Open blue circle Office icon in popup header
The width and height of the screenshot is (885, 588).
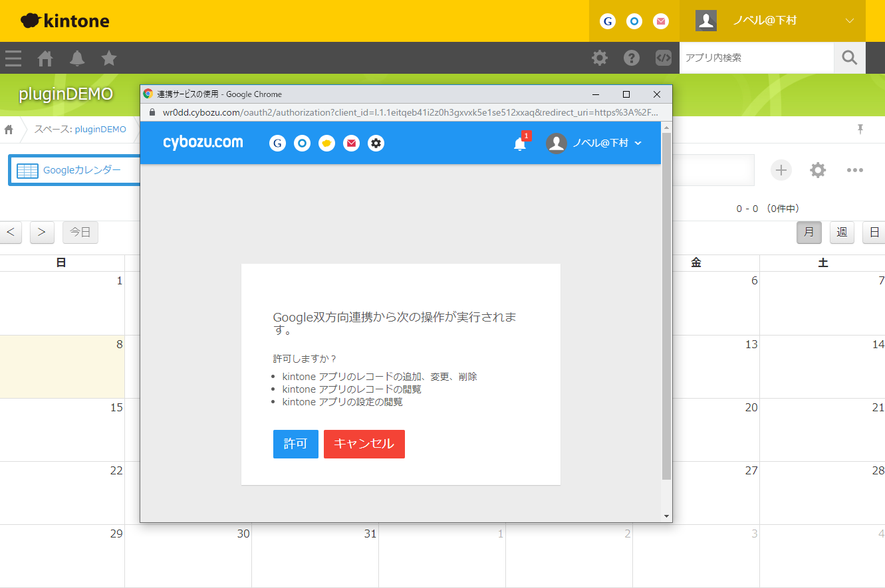pos(302,143)
